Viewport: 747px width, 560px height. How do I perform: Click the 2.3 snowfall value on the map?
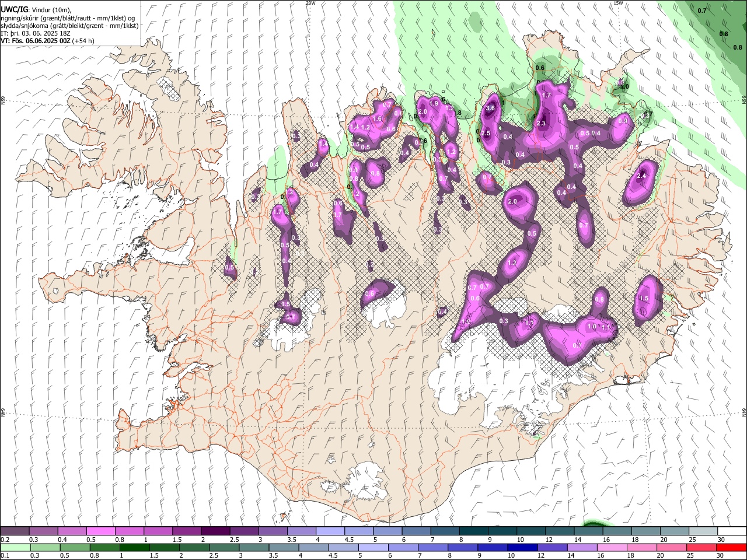click(x=541, y=123)
